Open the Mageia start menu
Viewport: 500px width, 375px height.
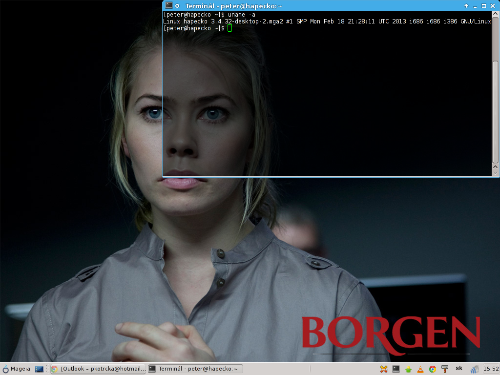16,369
